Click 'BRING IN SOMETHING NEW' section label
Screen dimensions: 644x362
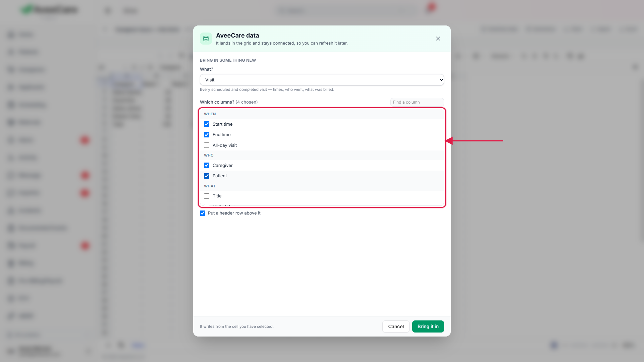point(228,60)
